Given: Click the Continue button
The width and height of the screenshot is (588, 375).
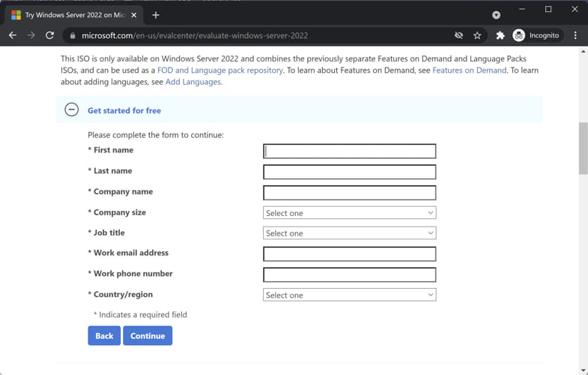Looking at the screenshot, I should pos(148,335).
